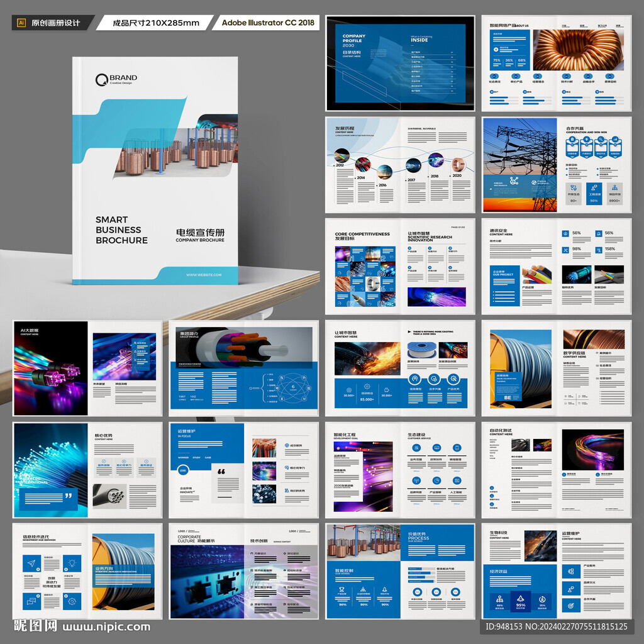Click the network nodes icon on pylon photo
The width and height of the screenshot is (644, 644).
(513, 180)
